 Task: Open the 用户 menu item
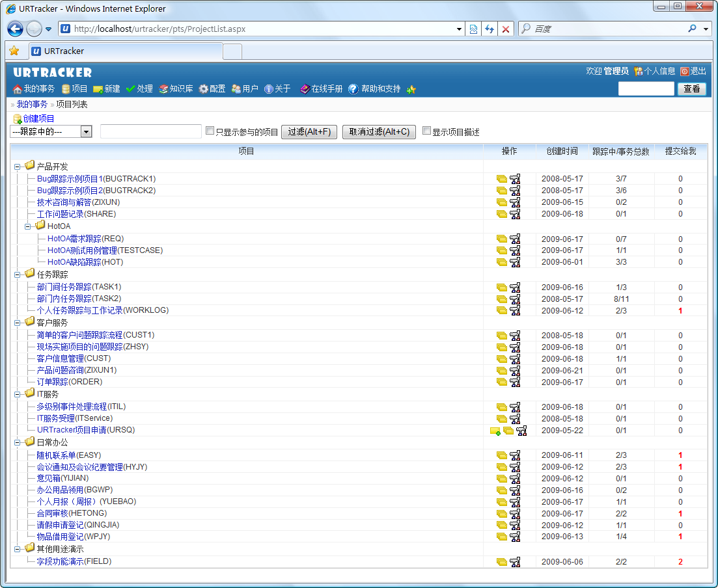pyautogui.click(x=245, y=88)
